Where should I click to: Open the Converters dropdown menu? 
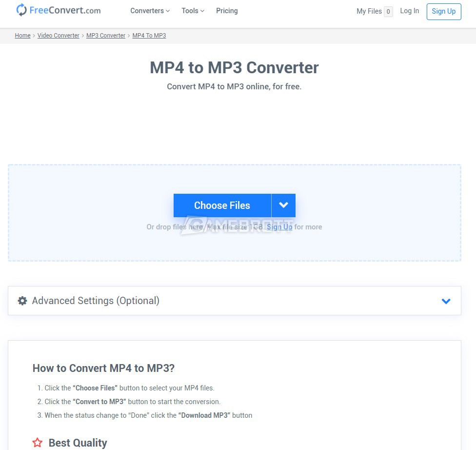point(150,11)
